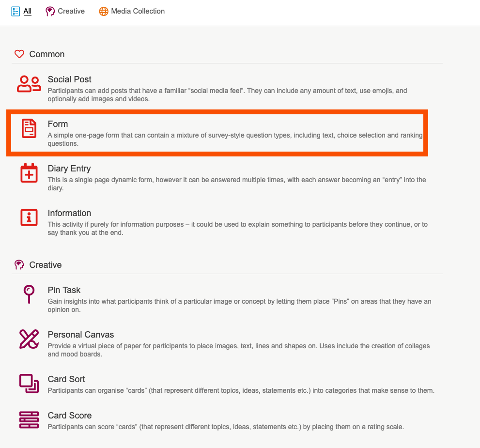
Task: Choose the Personal Canvas pencil icon
Action: coord(29,339)
